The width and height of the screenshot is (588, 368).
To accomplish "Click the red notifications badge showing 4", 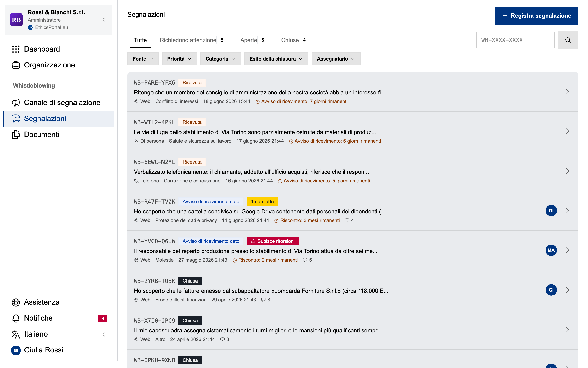I will pos(103,318).
